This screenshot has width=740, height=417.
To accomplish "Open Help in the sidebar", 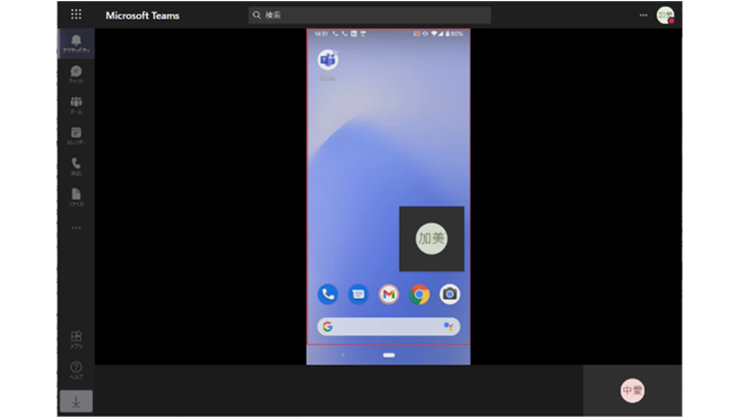I will point(76,370).
